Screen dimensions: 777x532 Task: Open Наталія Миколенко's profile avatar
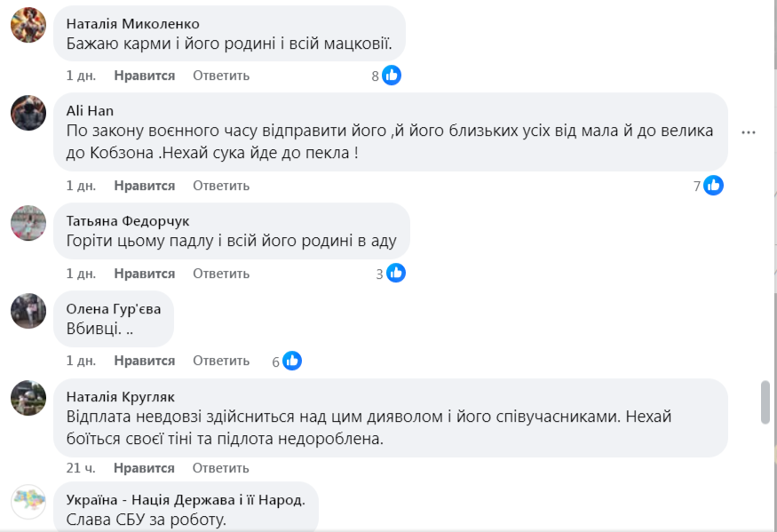[28, 25]
